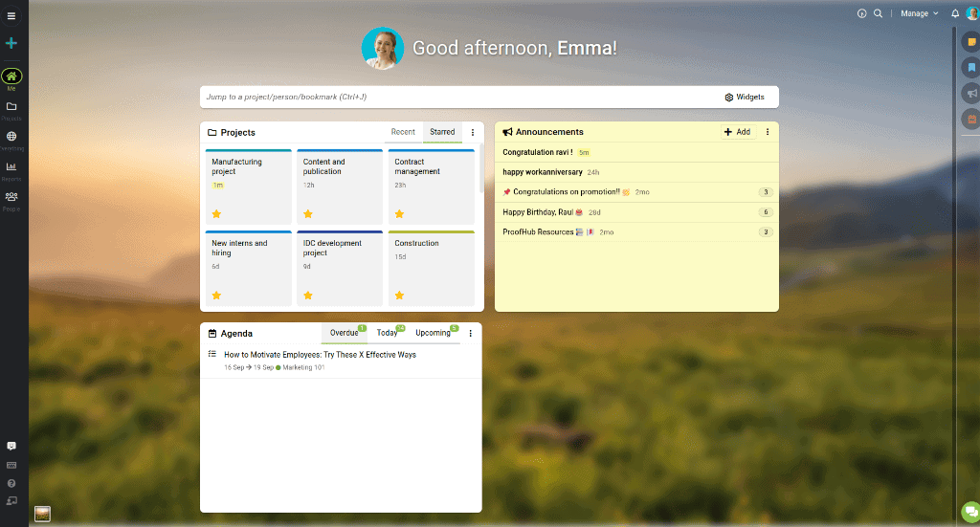
Task: Open Projects widget three-dot menu
Action: (473, 132)
